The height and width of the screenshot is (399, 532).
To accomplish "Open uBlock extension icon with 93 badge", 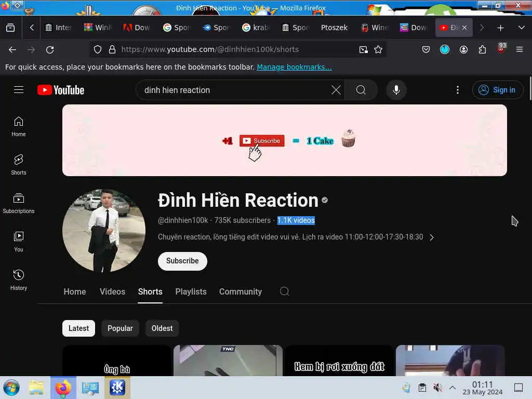I will click(501, 48).
